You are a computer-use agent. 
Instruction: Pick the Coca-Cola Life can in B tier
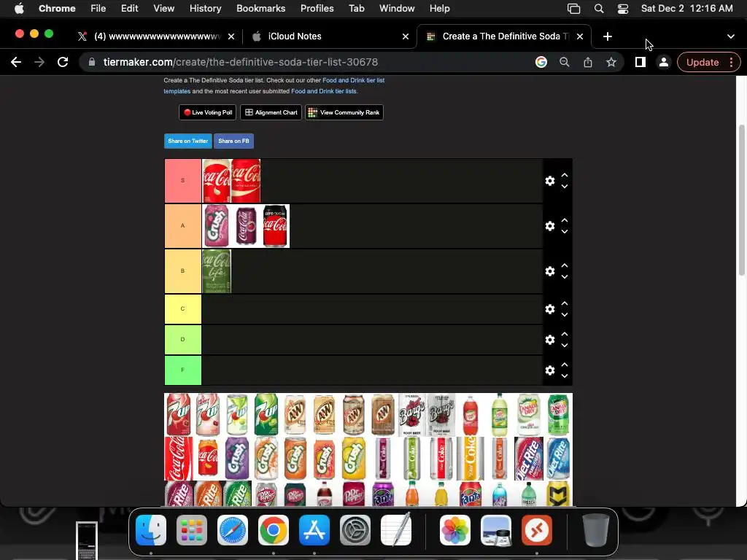coord(217,271)
